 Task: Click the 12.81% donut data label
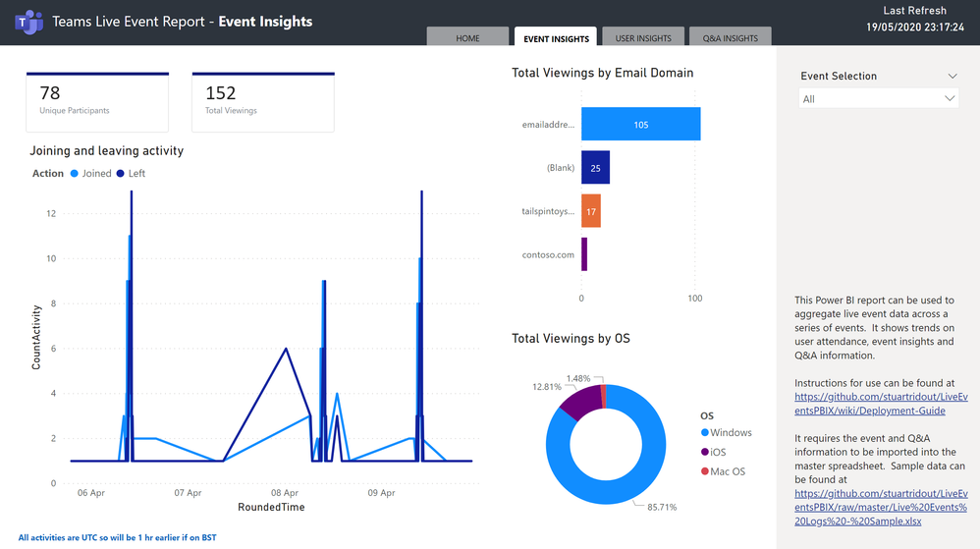tap(547, 387)
